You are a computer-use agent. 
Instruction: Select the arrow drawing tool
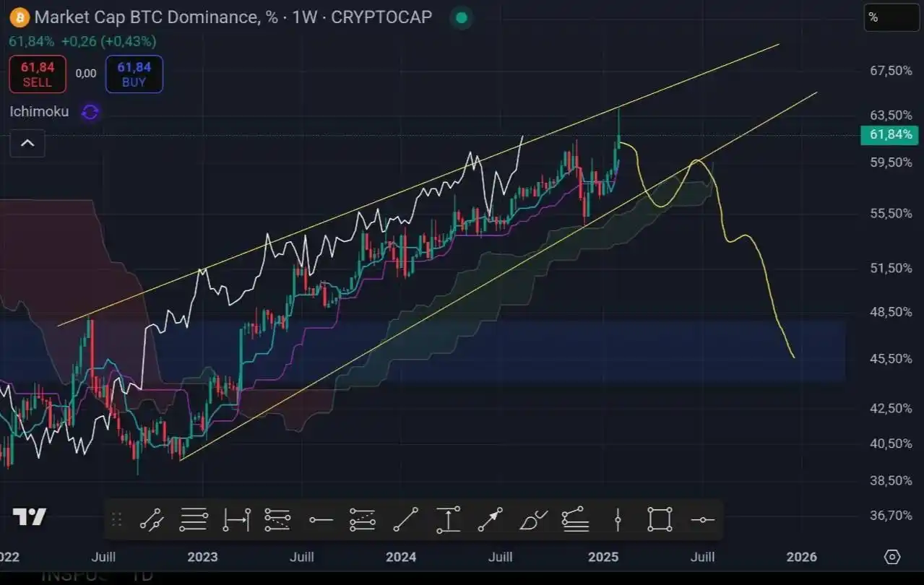(x=491, y=519)
